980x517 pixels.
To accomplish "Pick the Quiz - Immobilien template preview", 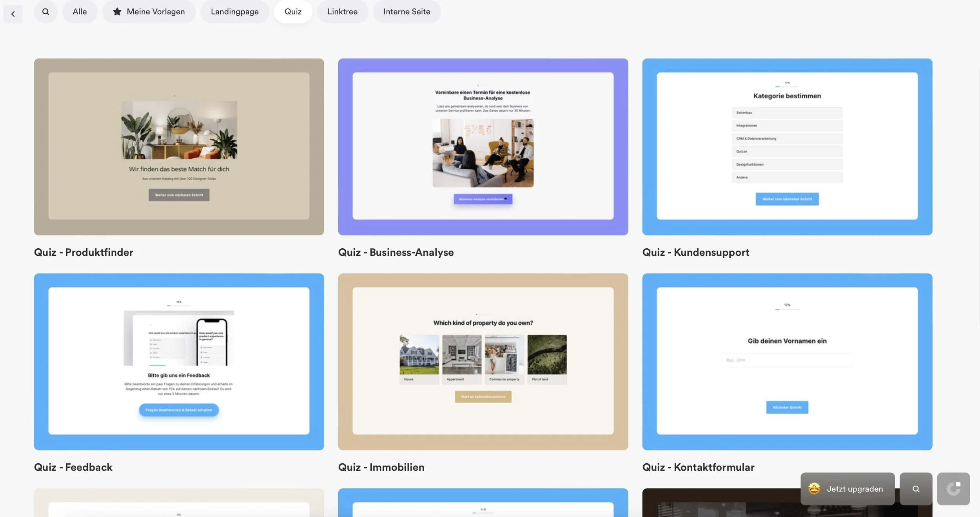I will point(483,362).
